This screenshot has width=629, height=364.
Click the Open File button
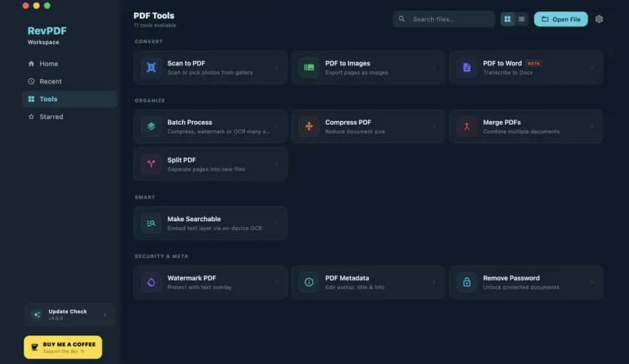point(561,19)
